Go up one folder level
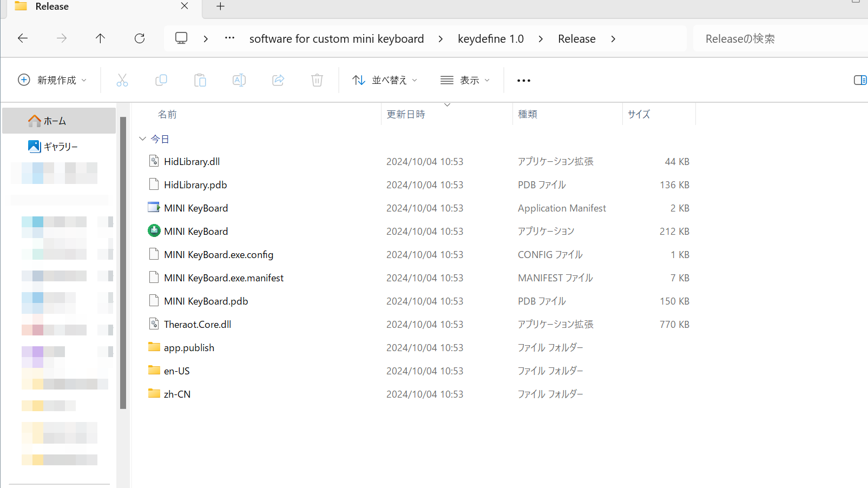This screenshot has height=488, width=868. pyautogui.click(x=100, y=38)
